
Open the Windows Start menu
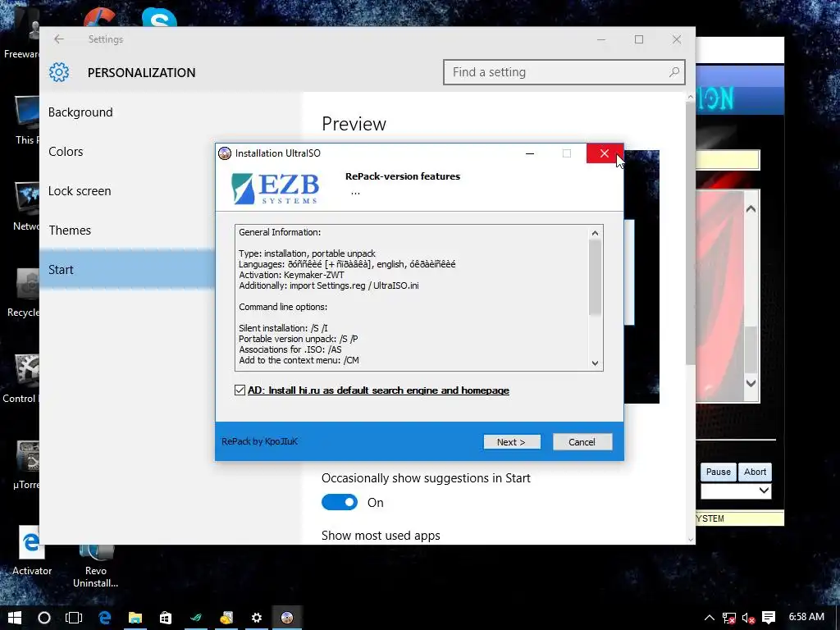tap(15, 618)
